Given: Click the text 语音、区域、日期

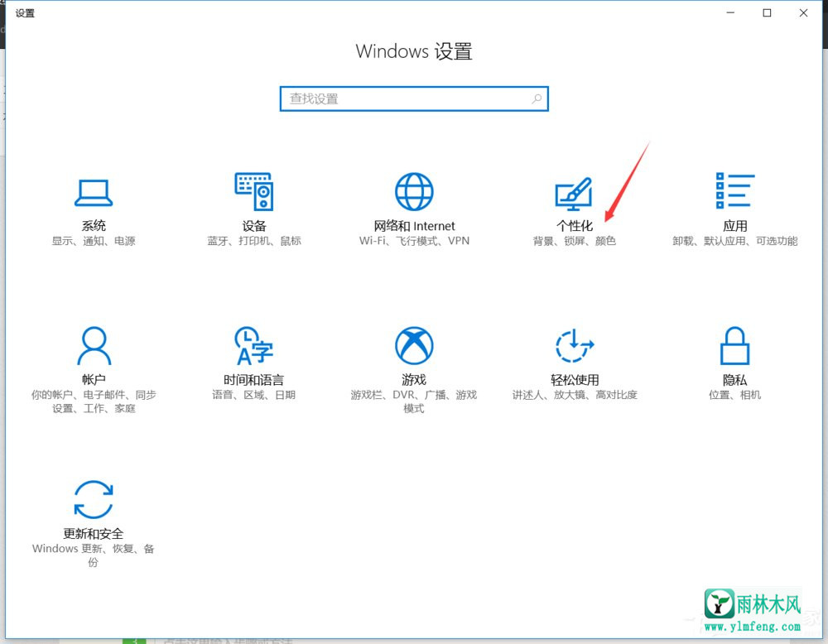Looking at the screenshot, I should (254, 395).
